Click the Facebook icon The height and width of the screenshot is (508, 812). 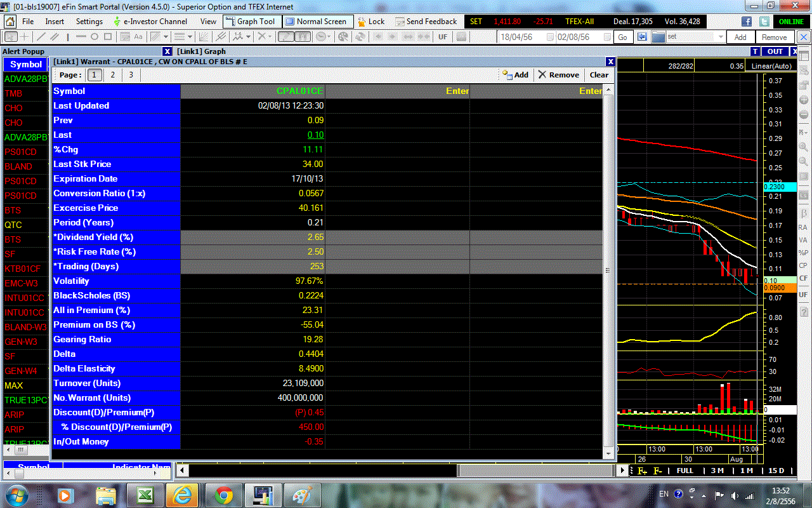point(747,22)
